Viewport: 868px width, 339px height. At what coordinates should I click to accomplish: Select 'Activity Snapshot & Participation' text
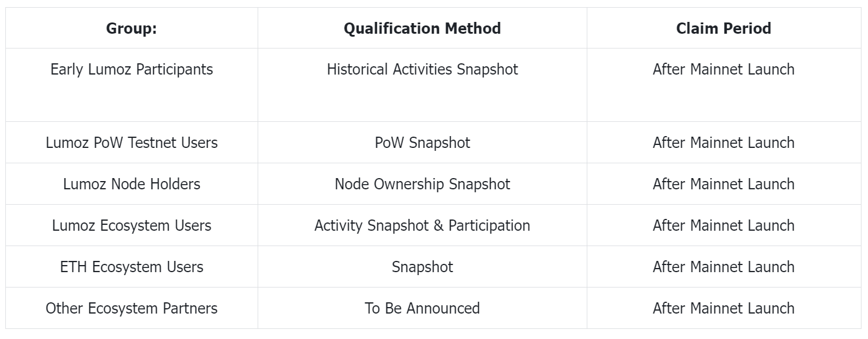(422, 225)
